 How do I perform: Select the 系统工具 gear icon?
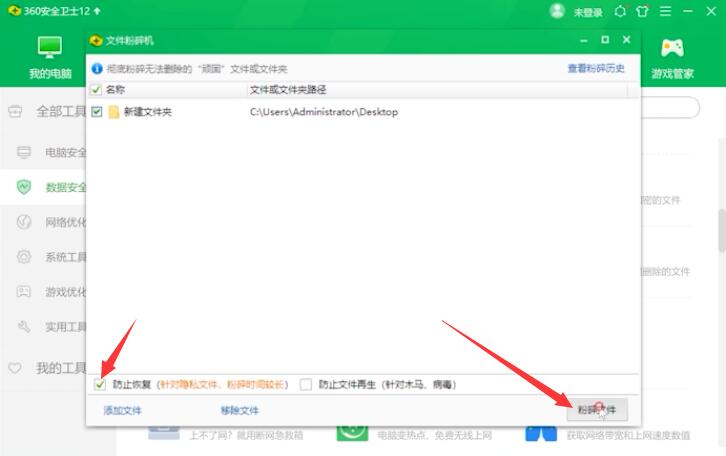point(24,256)
